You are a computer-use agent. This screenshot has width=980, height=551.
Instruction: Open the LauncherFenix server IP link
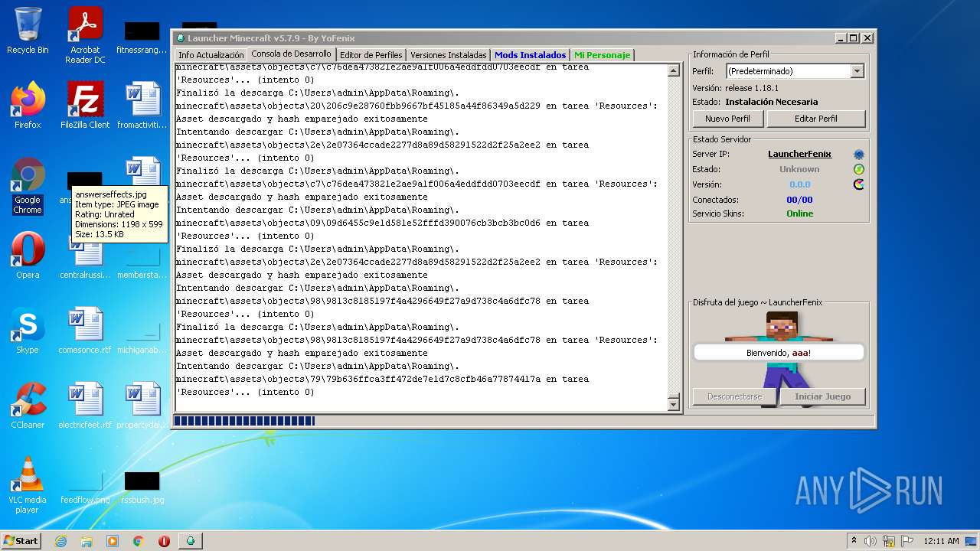coord(799,155)
